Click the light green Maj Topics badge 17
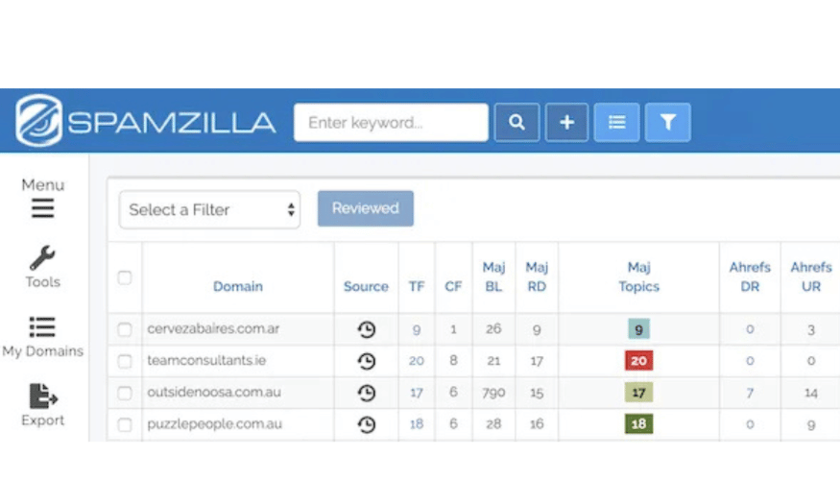Viewport: 840px width, 504px height. point(638,393)
